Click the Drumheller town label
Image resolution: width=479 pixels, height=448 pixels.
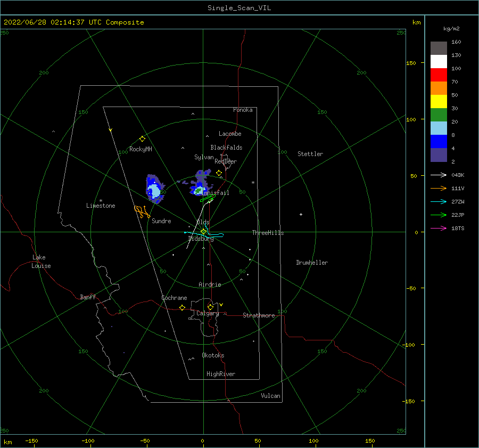point(312,263)
